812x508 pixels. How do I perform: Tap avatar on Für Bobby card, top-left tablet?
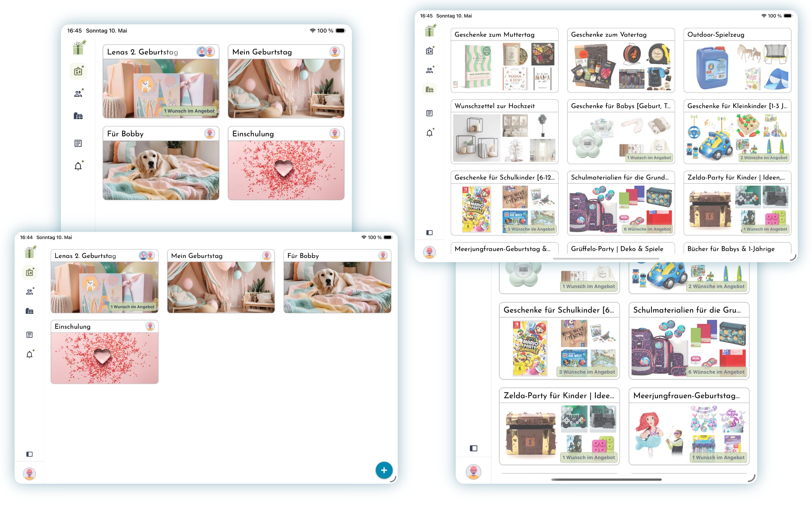(210, 133)
